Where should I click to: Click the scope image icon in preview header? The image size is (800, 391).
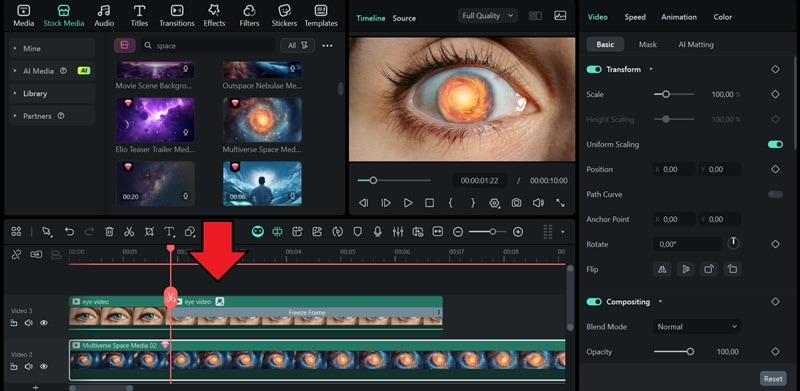[560, 16]
